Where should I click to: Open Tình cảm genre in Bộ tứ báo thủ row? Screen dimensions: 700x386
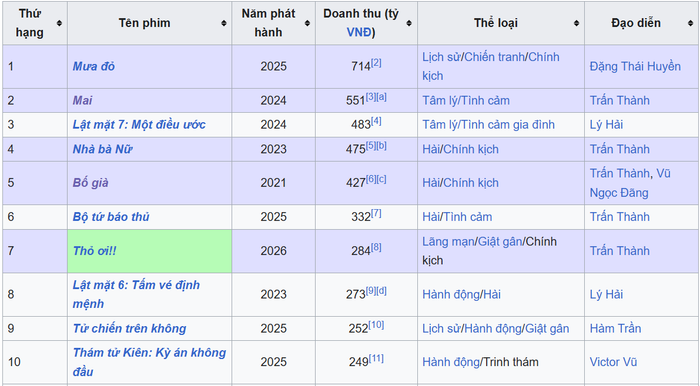[467, 217]
